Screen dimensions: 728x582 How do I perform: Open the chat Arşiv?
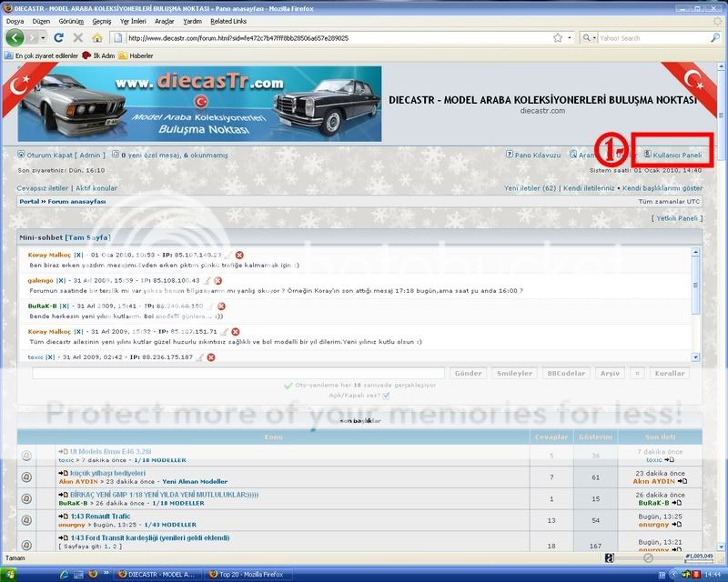[x=610, y=374]
